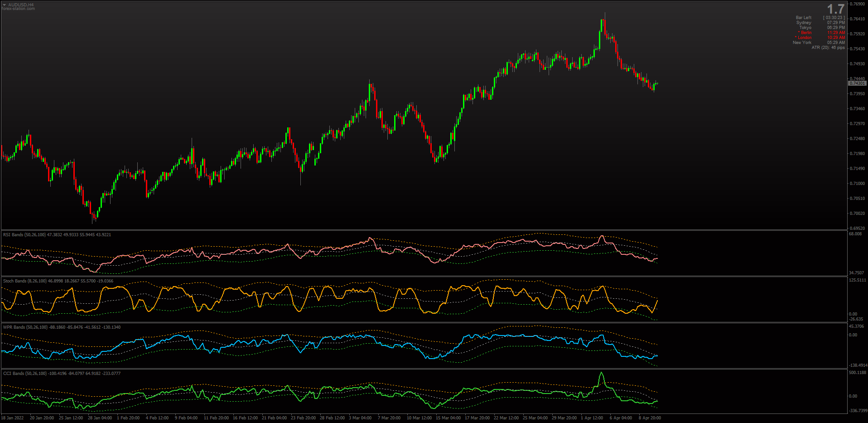Image resolution: width=868 pixels, height=423 pixels.
Task: Click the Bar Left label
Action: [804, 18]
